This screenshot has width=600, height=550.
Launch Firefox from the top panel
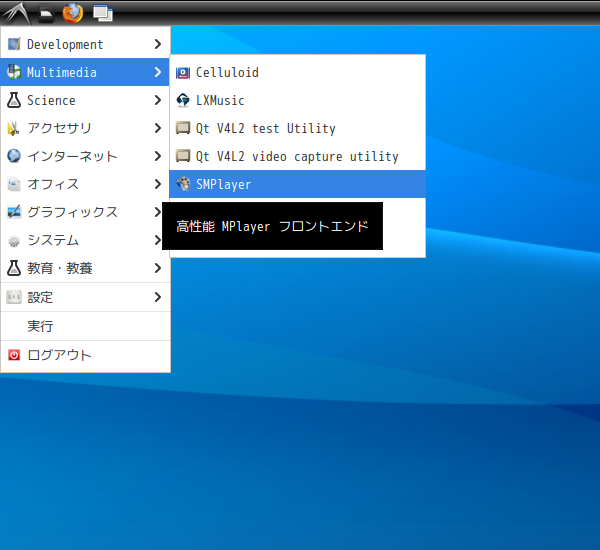73,13
